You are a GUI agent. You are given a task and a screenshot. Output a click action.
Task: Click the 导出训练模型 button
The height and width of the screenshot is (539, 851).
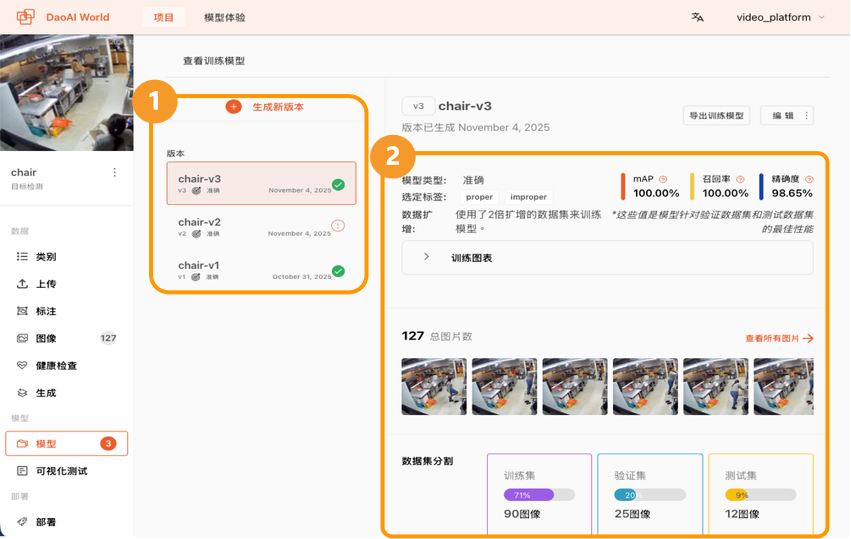pyautogui.click(x=716, y=115)
